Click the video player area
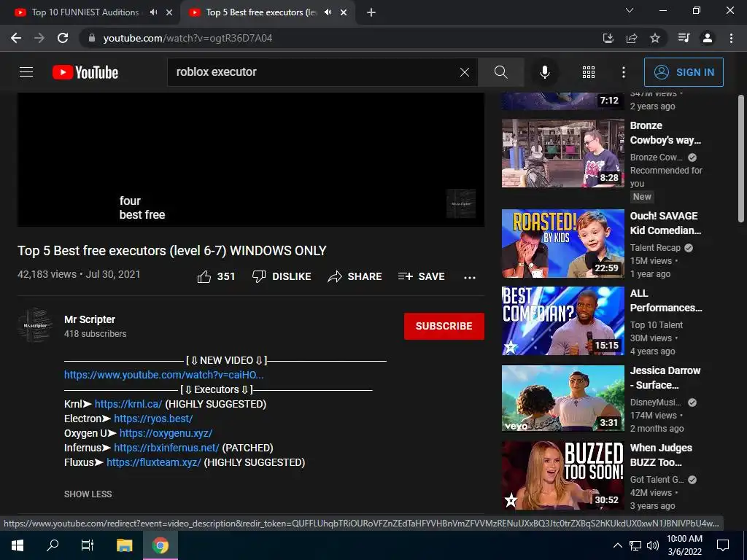Viewport: 747px width, 560px height. pos(251,160)
